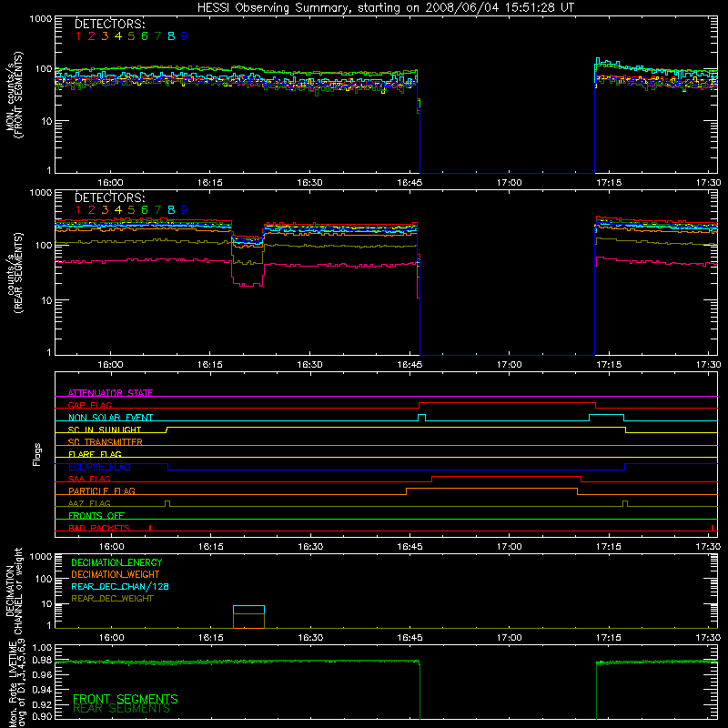Click the 0.94 tick on livetime axis
Viewport: 728px width, 728px height.
pos(42,689)
